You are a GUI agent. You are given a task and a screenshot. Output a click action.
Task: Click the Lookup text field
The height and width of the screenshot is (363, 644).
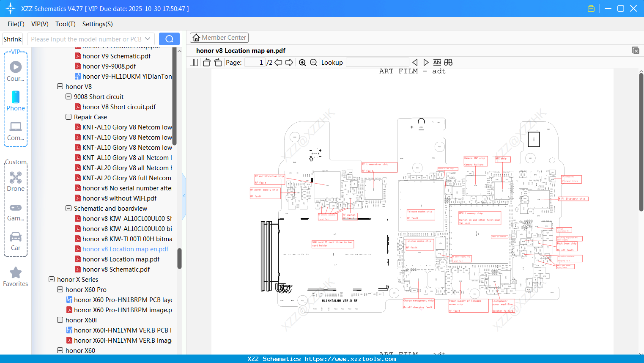pos(377,63)
